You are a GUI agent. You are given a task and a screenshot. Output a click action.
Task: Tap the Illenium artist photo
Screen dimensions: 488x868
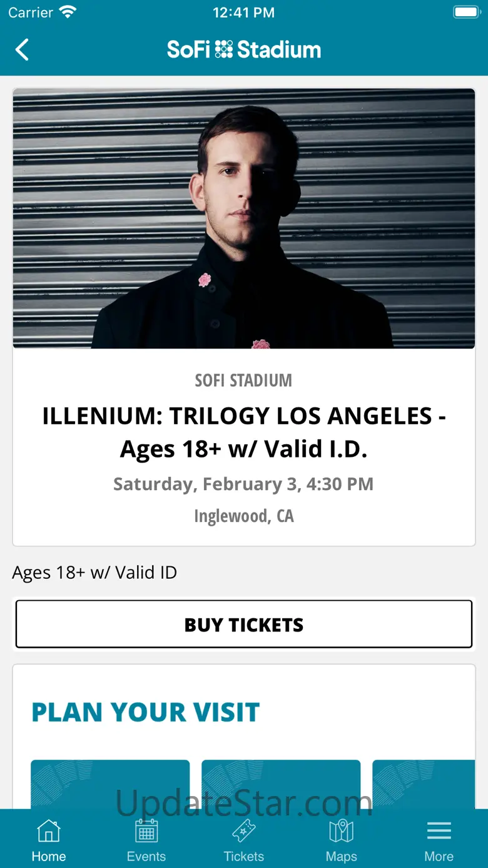pyautogui.click(x=244, y=218)
